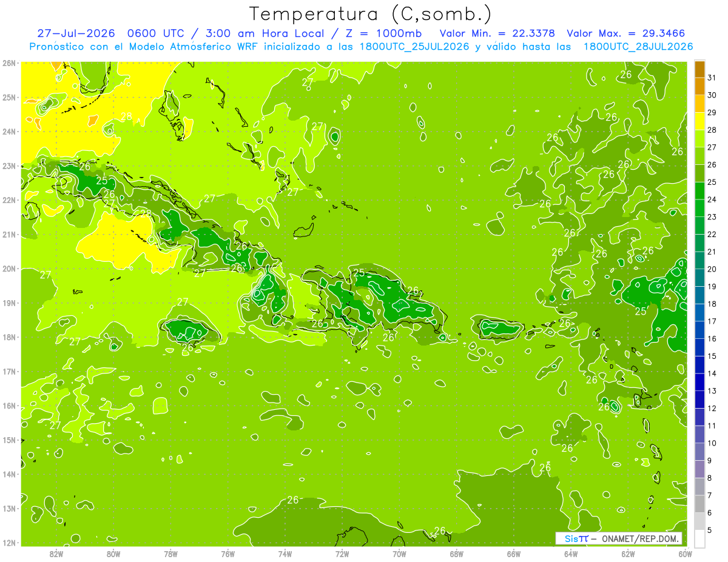This screenshot has width=728, height=562.
Task: Click longitude axis label "62W"
Action: [x=628, y=554]
